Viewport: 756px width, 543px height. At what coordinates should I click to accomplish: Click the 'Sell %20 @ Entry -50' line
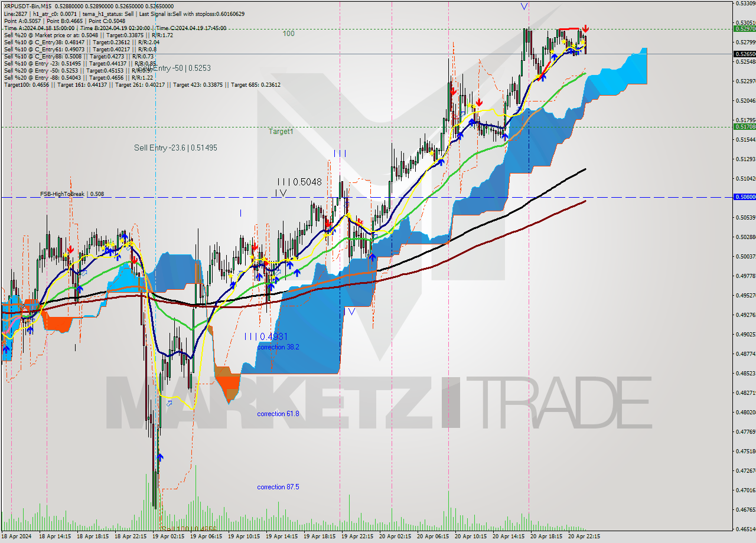pos(77,70)
